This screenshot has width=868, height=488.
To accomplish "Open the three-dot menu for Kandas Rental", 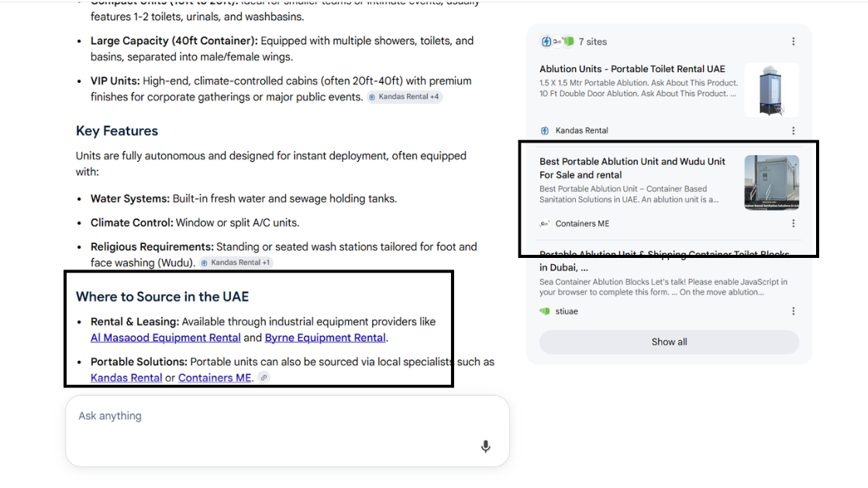I will pos(794,131).
